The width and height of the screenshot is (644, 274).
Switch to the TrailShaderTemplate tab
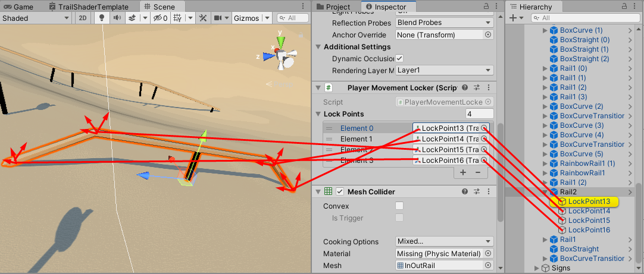pyautogui.click(x=89, y=7)
